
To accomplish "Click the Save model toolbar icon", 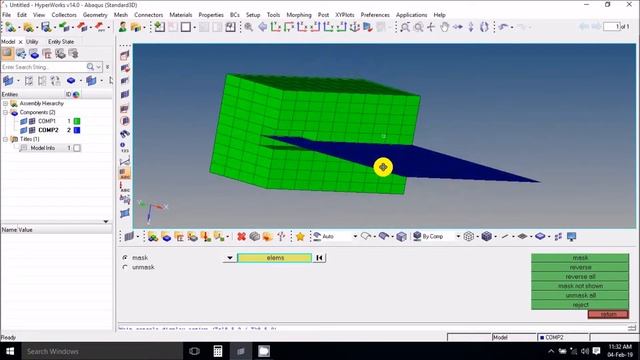I will 46,27.
